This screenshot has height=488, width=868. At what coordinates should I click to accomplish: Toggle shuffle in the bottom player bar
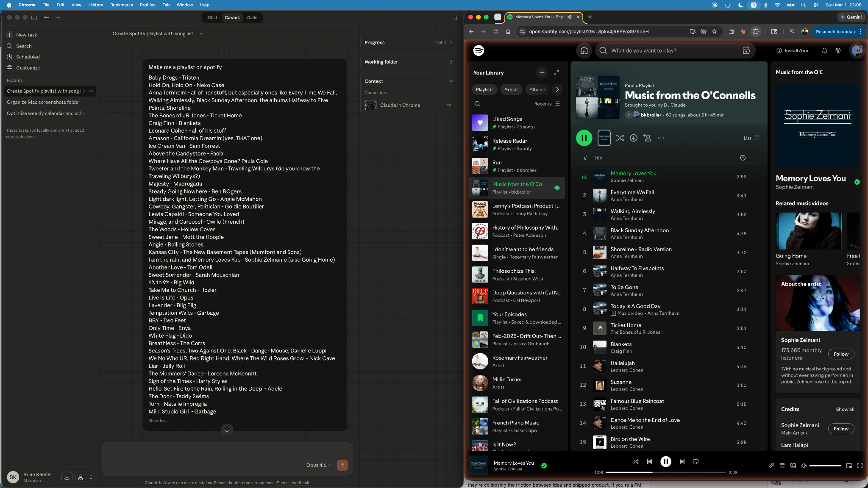[x=636, y=462]
